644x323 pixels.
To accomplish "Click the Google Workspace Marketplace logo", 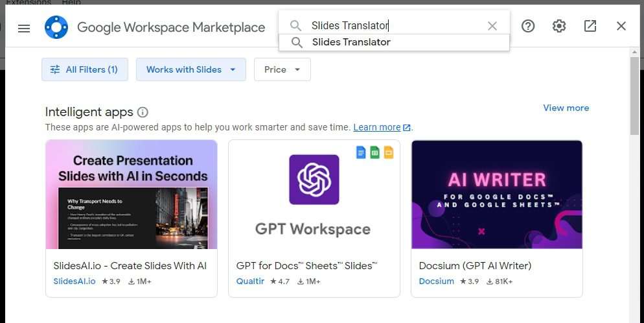I will click(56, 27).
